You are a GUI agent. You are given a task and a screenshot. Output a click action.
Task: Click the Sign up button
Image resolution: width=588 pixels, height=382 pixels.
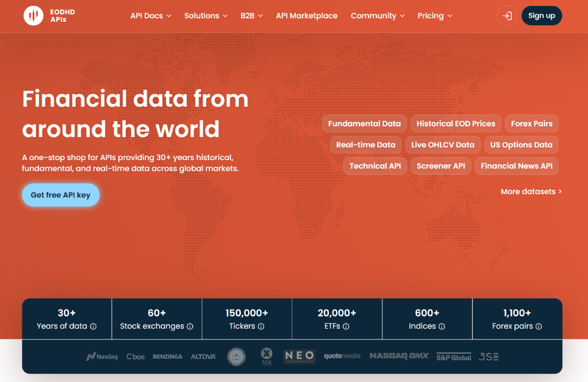click(541, 16)
